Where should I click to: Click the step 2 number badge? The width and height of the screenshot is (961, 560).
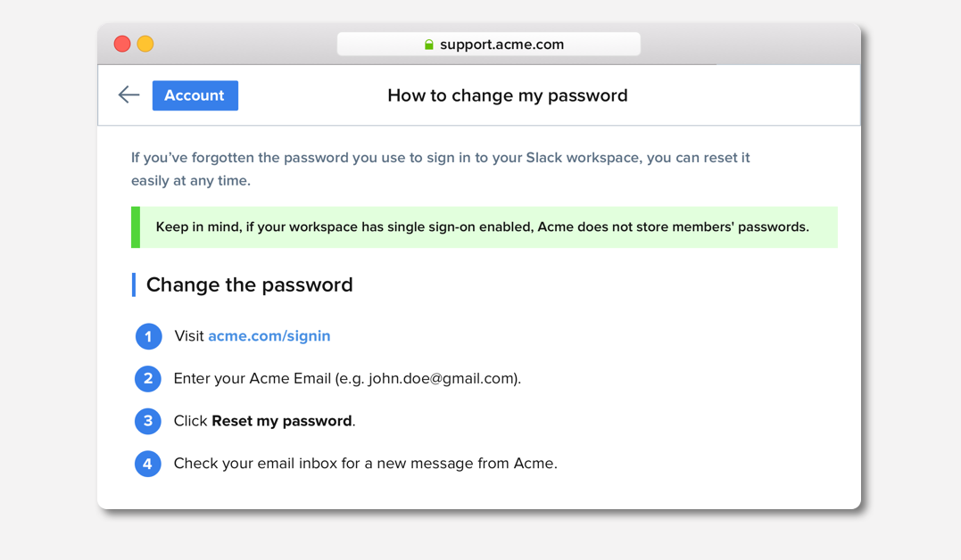148,379
